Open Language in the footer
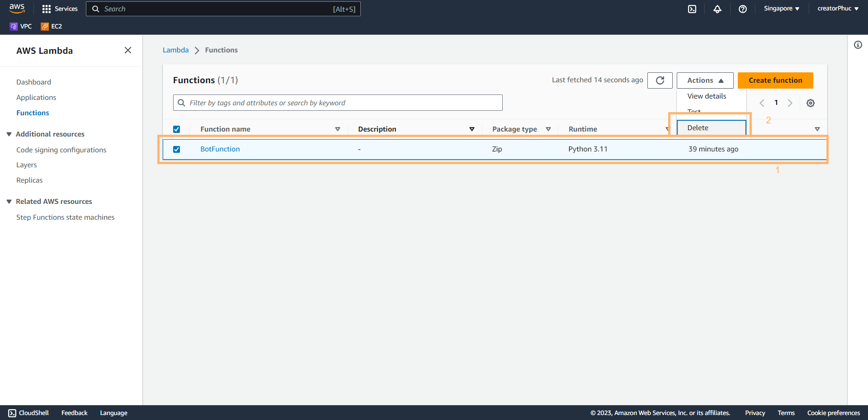Viewport: 868px width, 420px height. tap(113, 413)
